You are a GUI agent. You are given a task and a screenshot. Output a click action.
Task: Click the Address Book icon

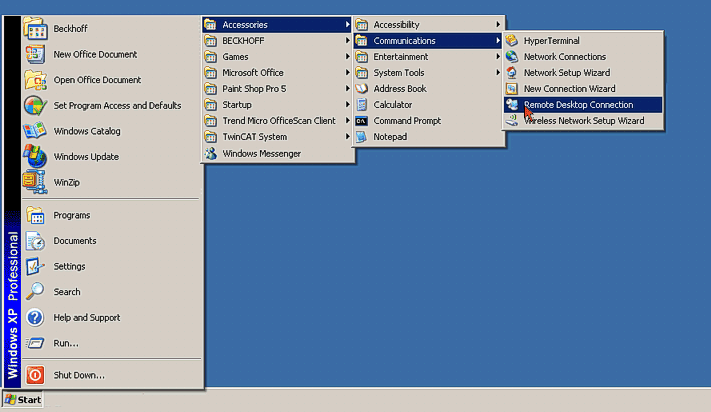[x=361, y=89]
